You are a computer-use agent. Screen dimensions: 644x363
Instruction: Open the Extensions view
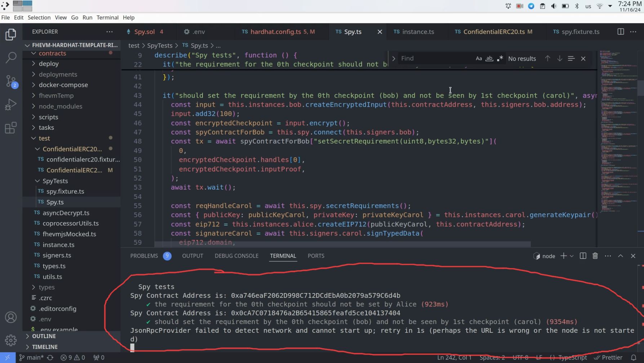coord(11,128)
